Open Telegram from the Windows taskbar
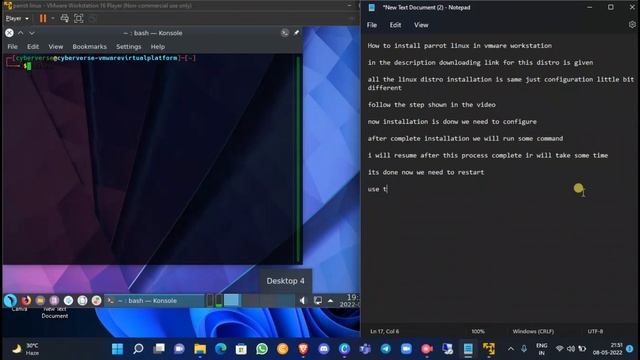This screenshot has height=360, width=640. point(386,349)
